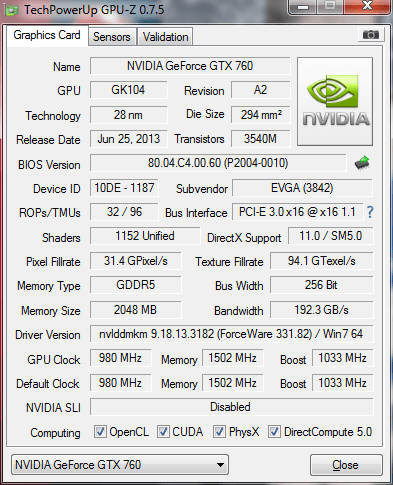
Task: Toggle the DirectCompute 5.0 checkbox
Action: pos(274,431)
